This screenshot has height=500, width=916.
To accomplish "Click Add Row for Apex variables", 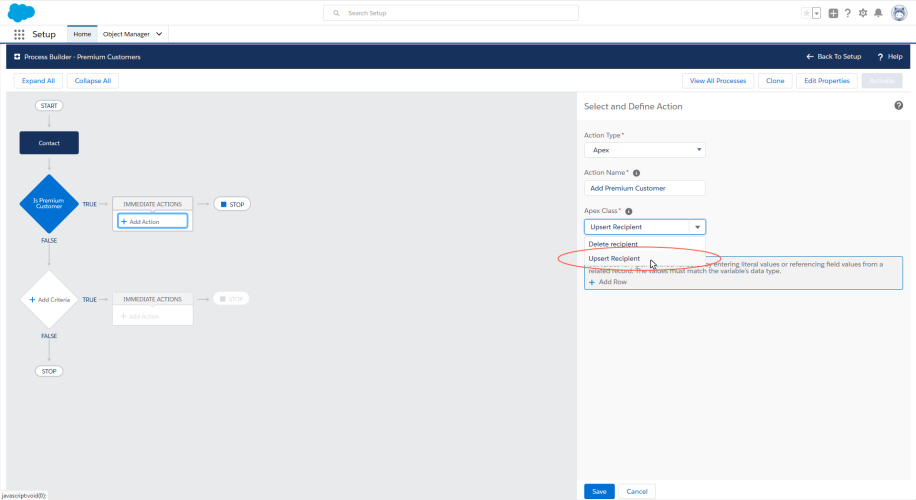I will 608,282.
